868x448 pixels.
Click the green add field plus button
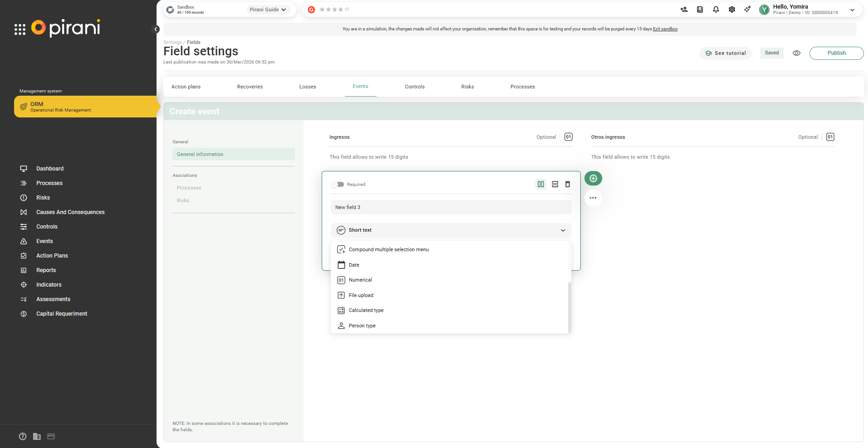(x=593, y=178)
